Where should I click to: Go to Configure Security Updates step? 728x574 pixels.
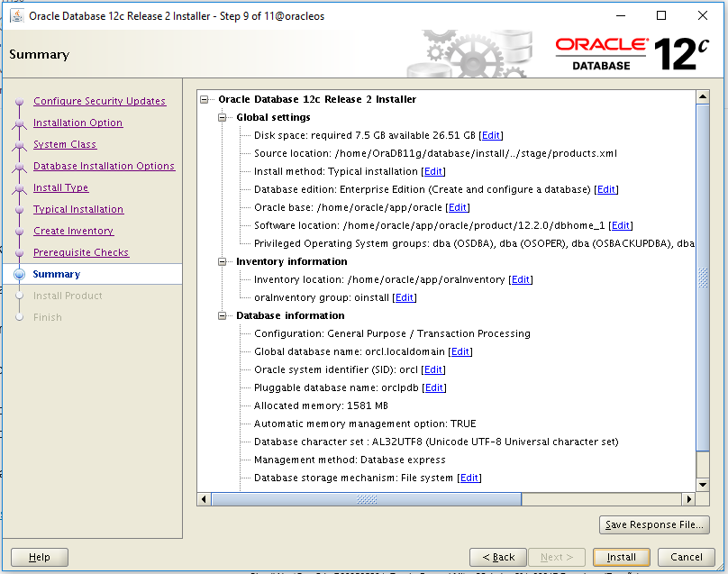(x=99, y=101)
